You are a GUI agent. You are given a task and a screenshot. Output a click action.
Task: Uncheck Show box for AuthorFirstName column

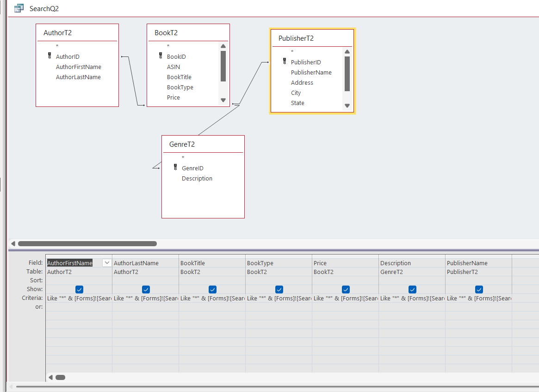[79, 289]
